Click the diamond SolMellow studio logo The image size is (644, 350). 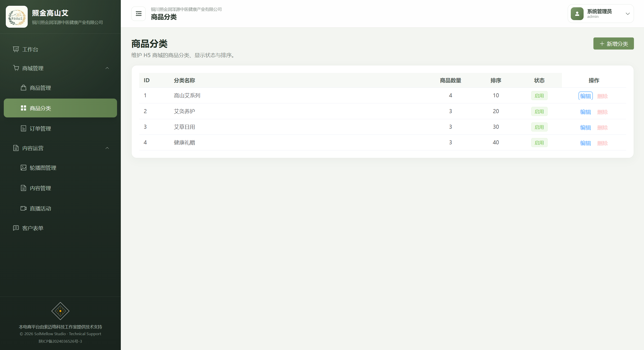[60, 311]
